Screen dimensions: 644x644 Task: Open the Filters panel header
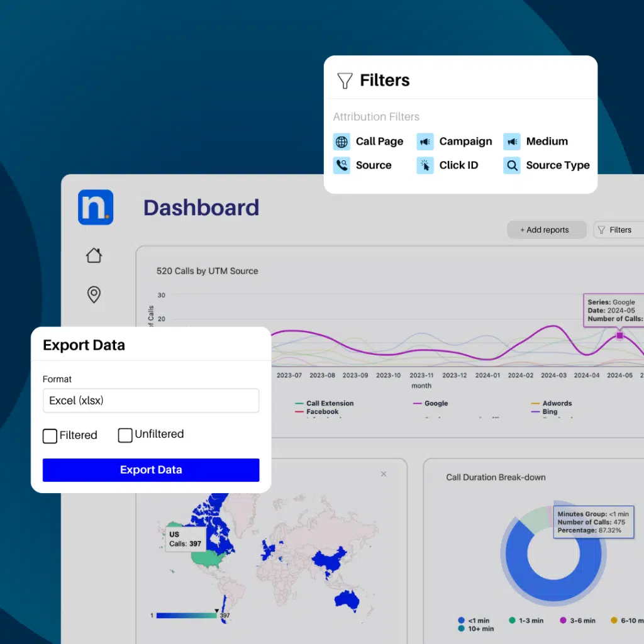point(384,80)
